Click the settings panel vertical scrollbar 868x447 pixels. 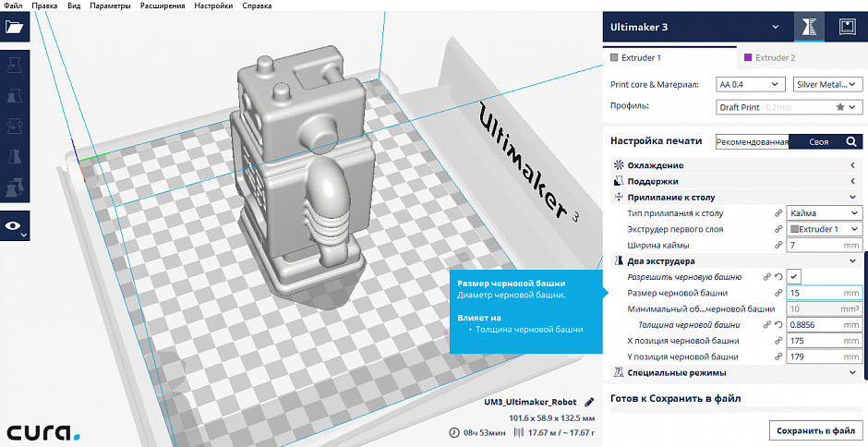pos(866,316)
